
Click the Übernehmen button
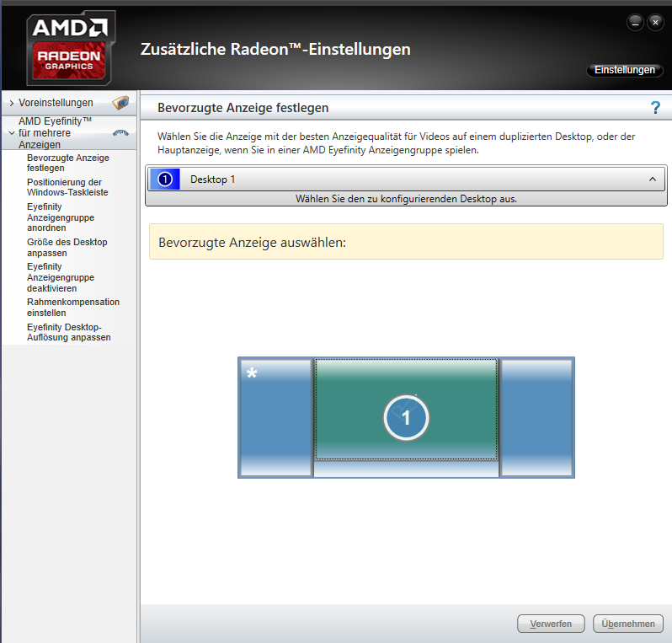[628, 624]
